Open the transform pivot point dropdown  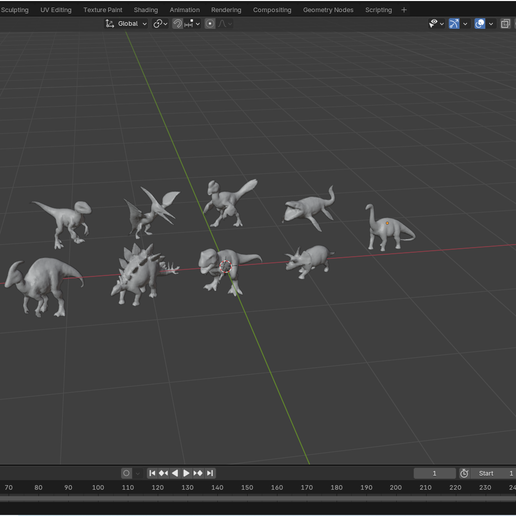point(160,24)
